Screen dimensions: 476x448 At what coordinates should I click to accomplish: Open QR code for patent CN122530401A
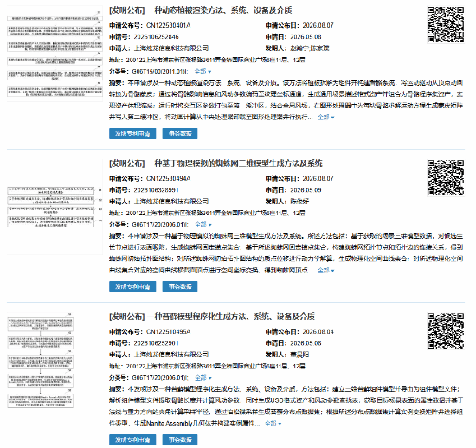coord(446,24)
